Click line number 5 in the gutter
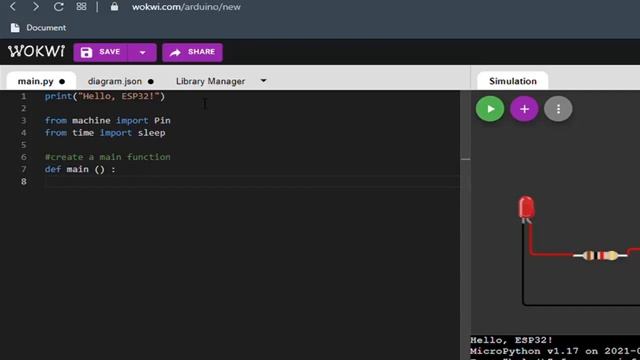Viewport: 640px width, 360px height. click(x=23, y=145)
